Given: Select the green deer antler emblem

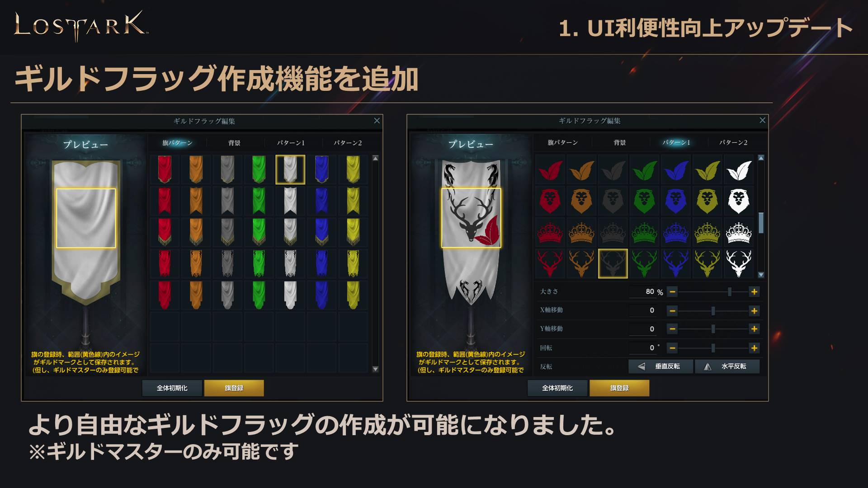Looking at the screenshot, I should (644, 263).
